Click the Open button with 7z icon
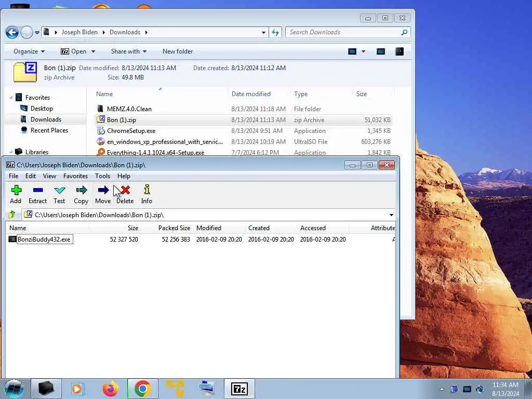 click(x=74, y=51)
